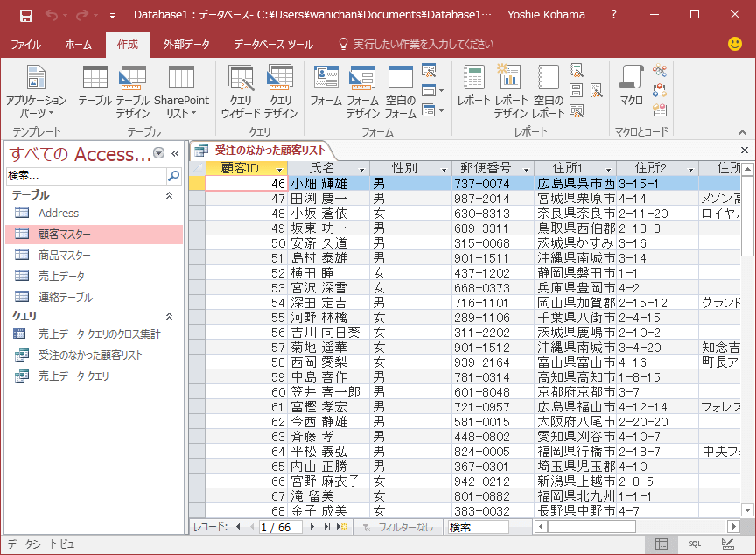Launch the Report Wizard icon

[577, 70]
